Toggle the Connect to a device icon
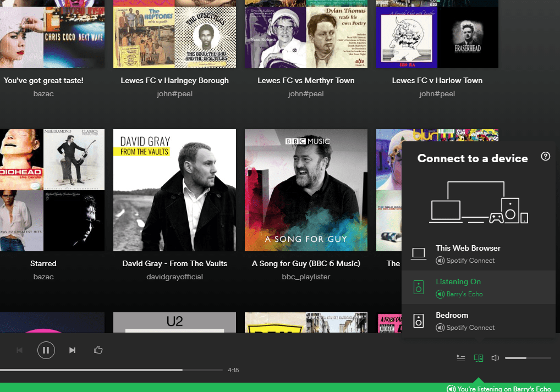This screenshot has height=392, width=560. 479,358
